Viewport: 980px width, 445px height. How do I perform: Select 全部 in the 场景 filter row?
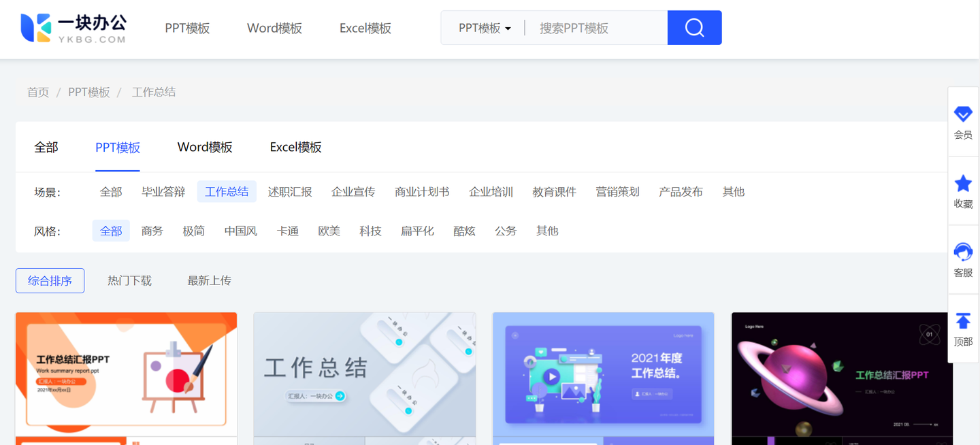111,192
